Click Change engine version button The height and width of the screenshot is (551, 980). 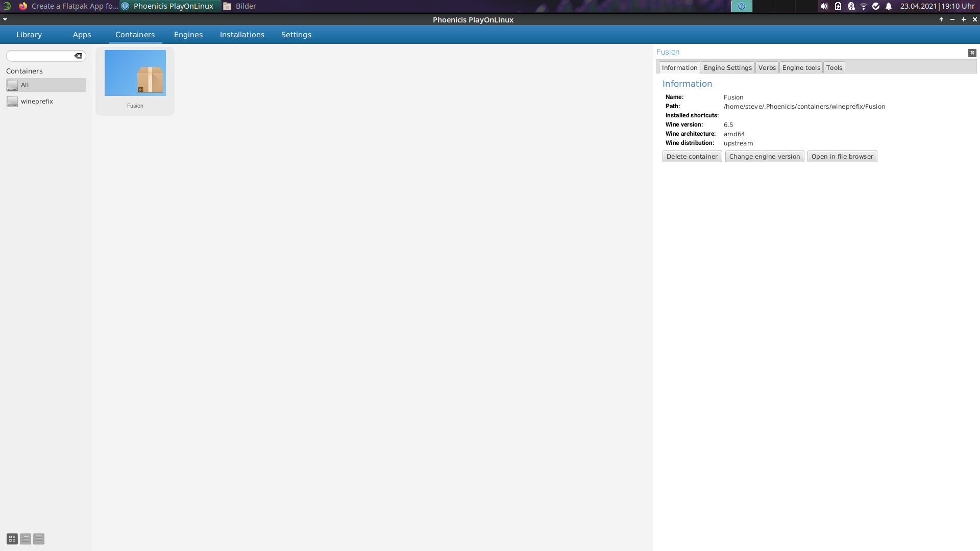click(764, 157)
